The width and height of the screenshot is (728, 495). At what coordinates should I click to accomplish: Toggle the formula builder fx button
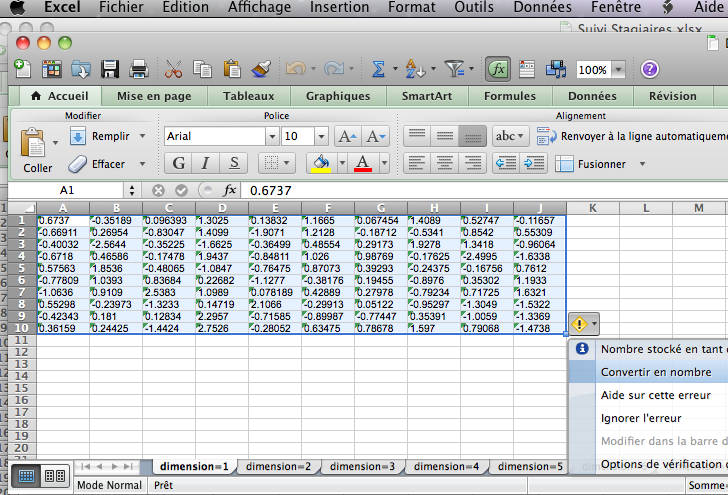[498, 70]
